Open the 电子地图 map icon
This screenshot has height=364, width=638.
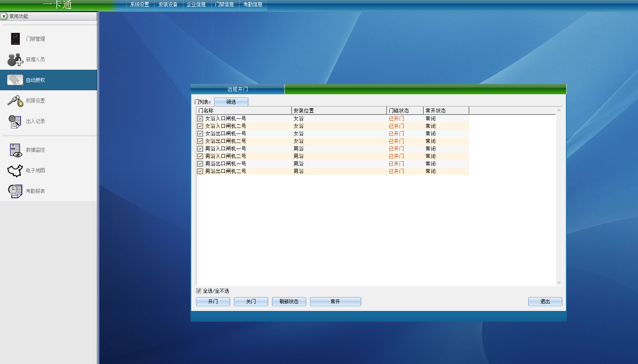pos(15,171)
